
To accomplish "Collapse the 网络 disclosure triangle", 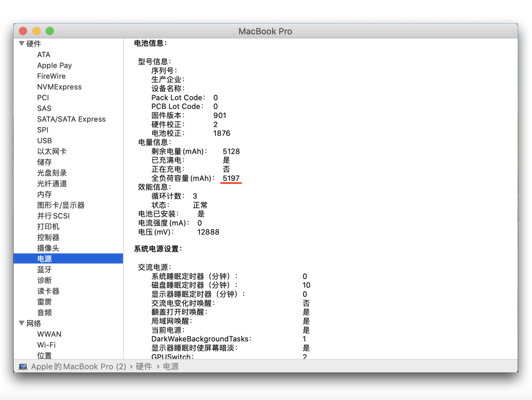I will point(22,323).
